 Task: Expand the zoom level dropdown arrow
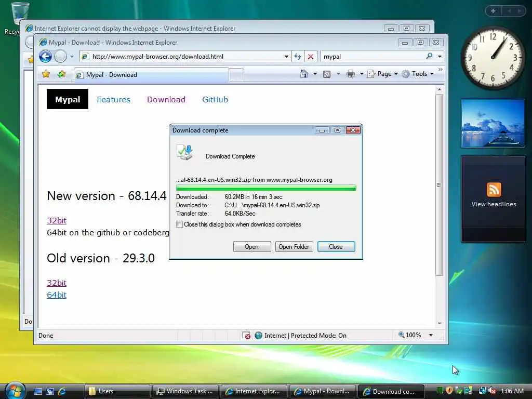tap(431, 335)
